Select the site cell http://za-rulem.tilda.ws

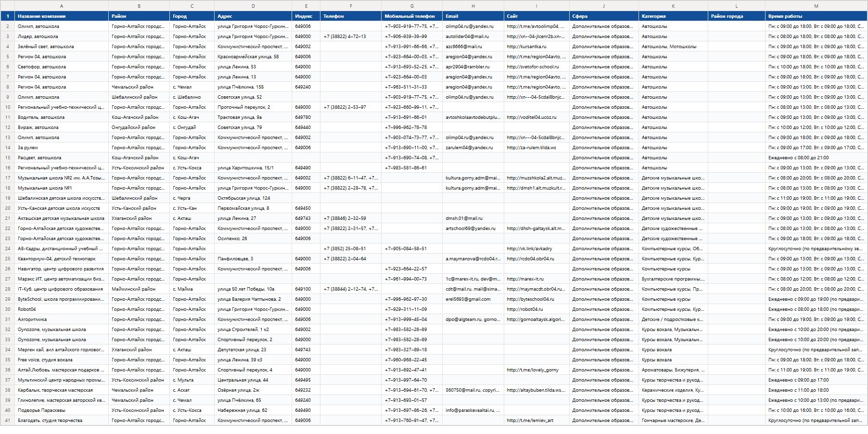[x=536, y=148]
